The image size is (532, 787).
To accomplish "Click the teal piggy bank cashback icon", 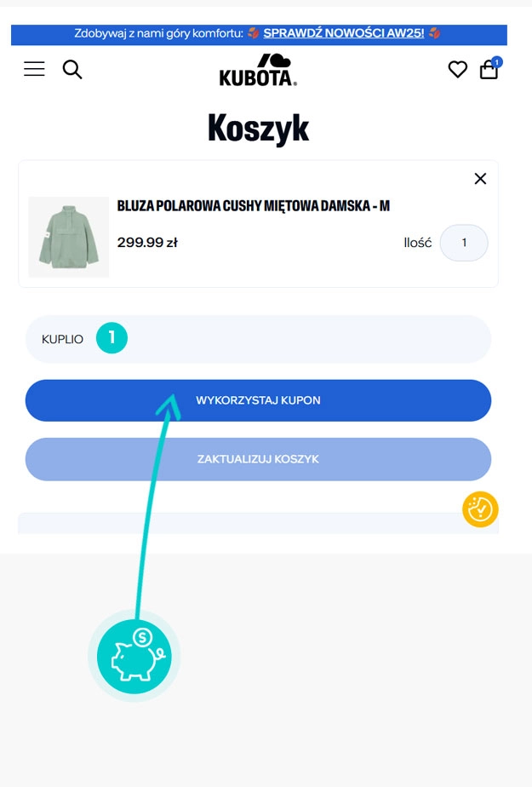I will pyautogui.click(x=134, y=656).
